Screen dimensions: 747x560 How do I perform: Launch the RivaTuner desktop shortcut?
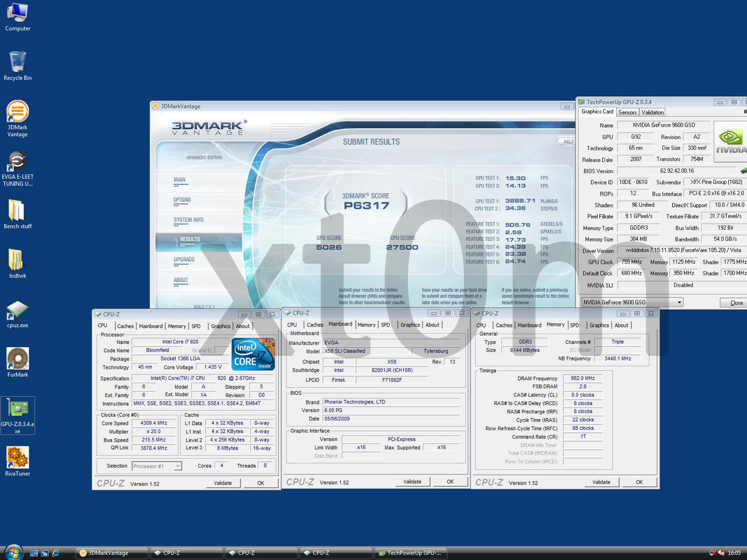[x=18, y=461]
